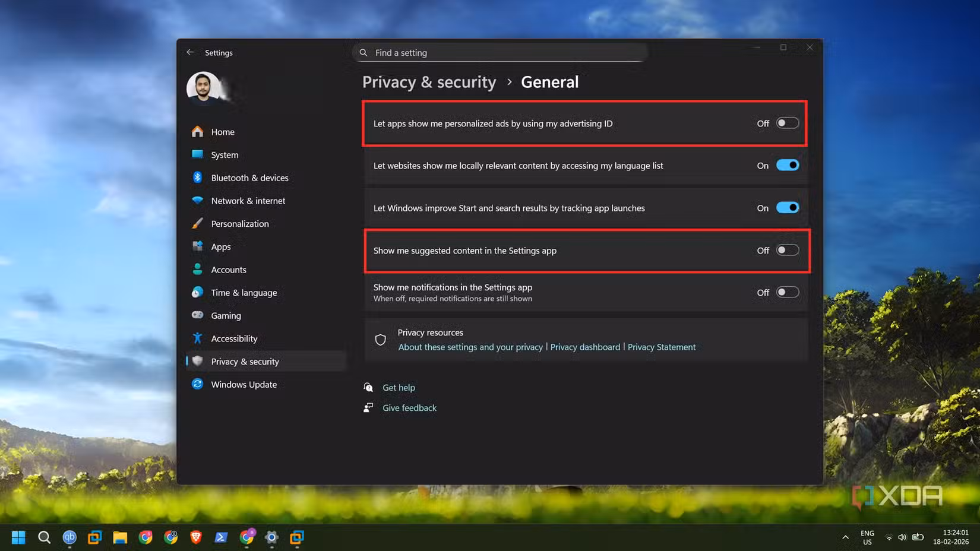The height and width of the screenshot is (551, 980).
Task: Select 'Show me suggested content in the Settings app'
Action: tap(465, 251)
